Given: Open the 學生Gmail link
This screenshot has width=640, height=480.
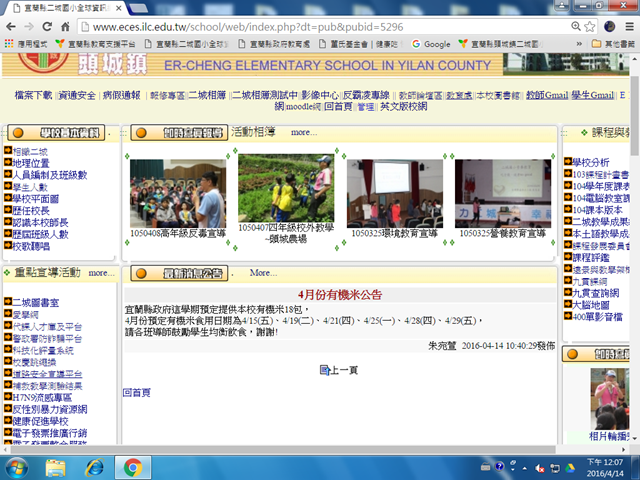Looking at the screenshot, I should [592, 95].
